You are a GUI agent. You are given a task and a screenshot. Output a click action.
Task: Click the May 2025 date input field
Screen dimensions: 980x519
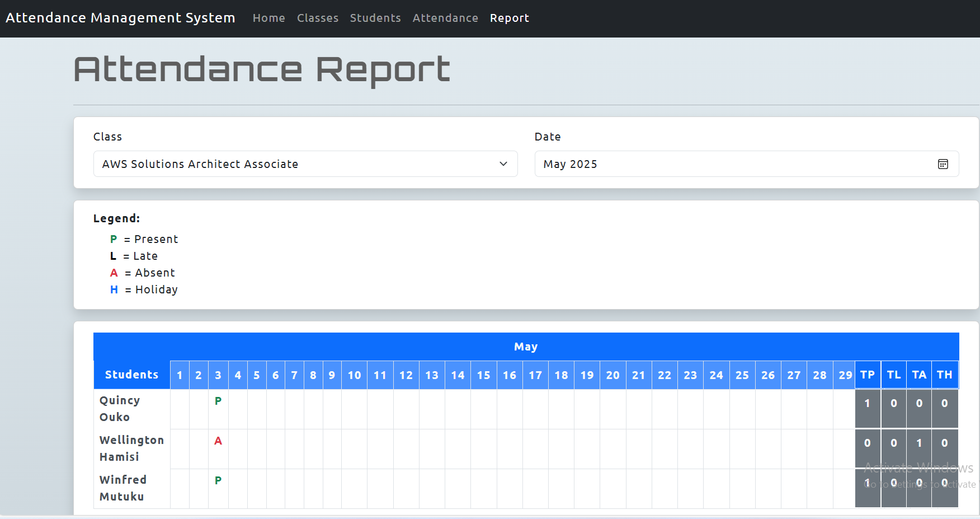coord(747,164)
